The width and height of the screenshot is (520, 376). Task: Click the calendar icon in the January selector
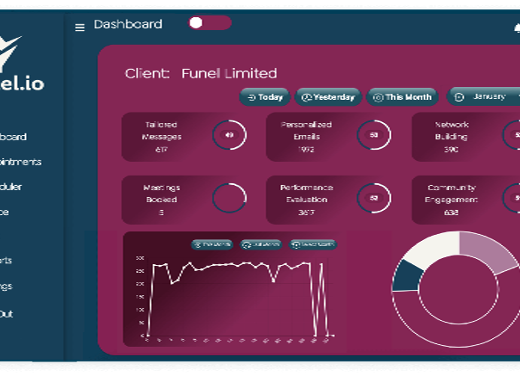pyautogui.click(x=459, y=97)
